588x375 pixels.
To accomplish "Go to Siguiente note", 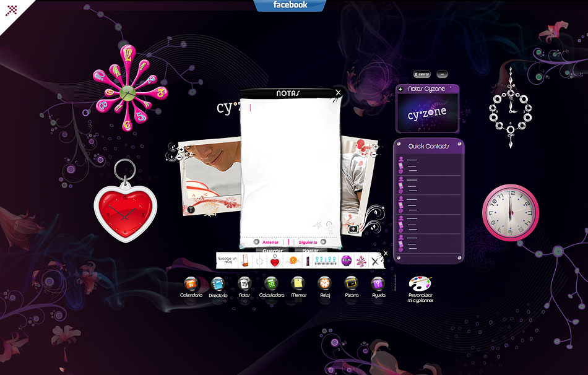I will pos(308,242).
